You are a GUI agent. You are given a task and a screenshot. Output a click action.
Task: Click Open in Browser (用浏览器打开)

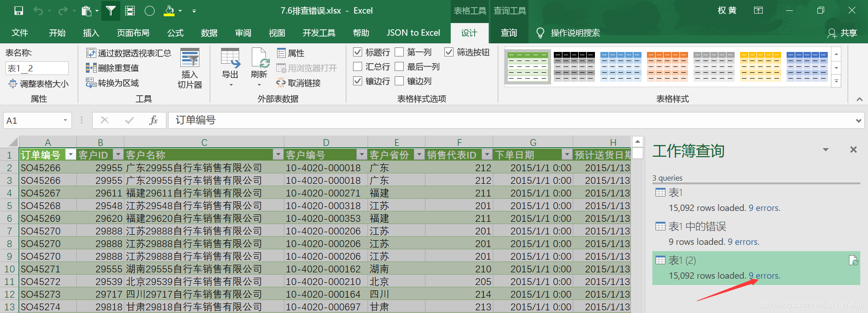(307, 68)
